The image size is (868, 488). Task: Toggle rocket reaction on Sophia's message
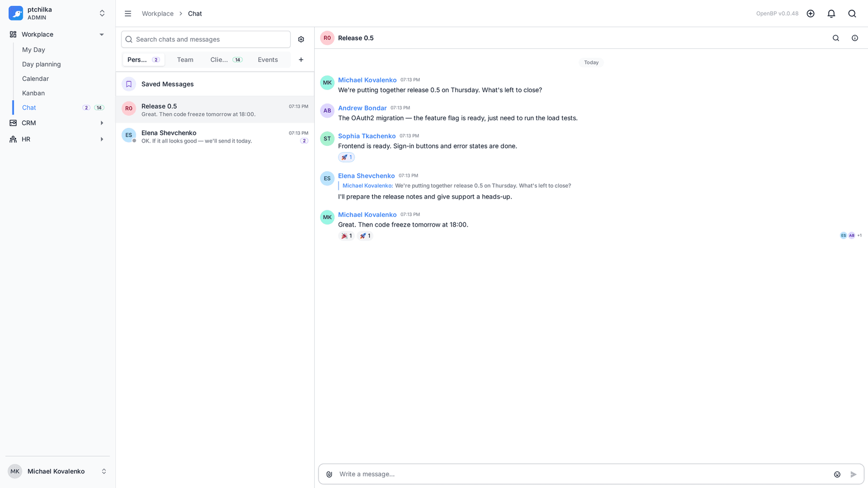pos(346,157)
